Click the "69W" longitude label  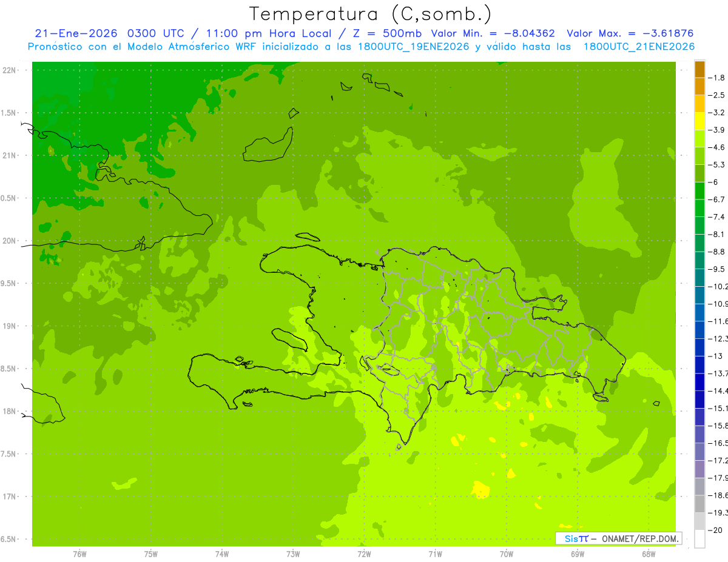(578, 554)
